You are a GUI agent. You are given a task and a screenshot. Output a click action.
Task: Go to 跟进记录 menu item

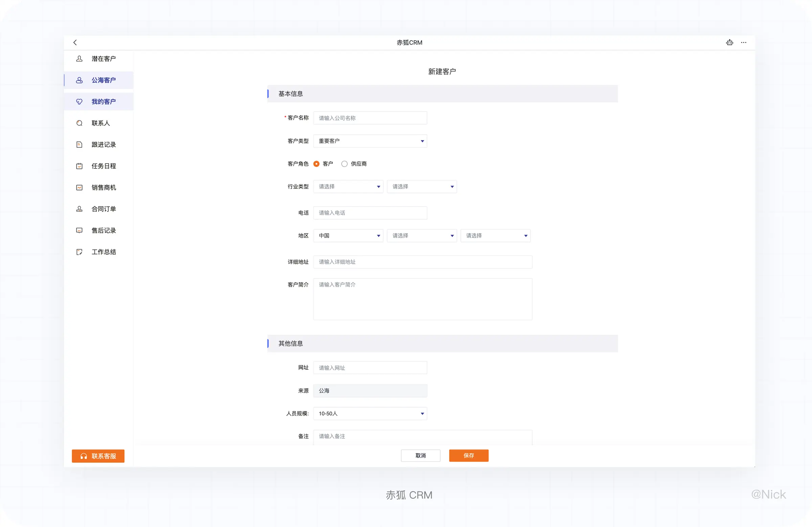point(98,145)
